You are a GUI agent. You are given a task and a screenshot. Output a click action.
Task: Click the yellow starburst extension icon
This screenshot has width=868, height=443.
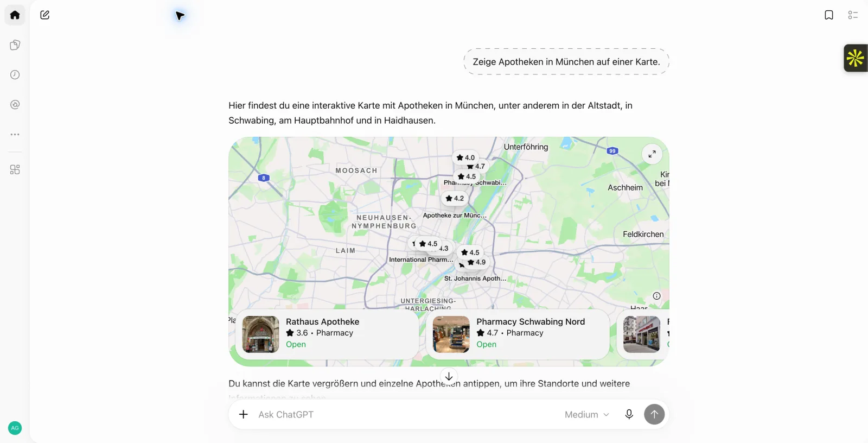(856, 58)
